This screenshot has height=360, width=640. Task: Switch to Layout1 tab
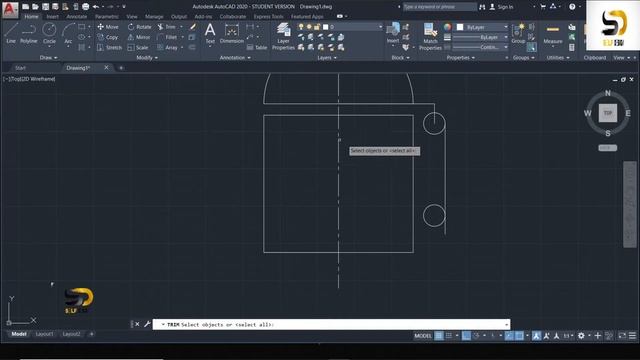44,334
